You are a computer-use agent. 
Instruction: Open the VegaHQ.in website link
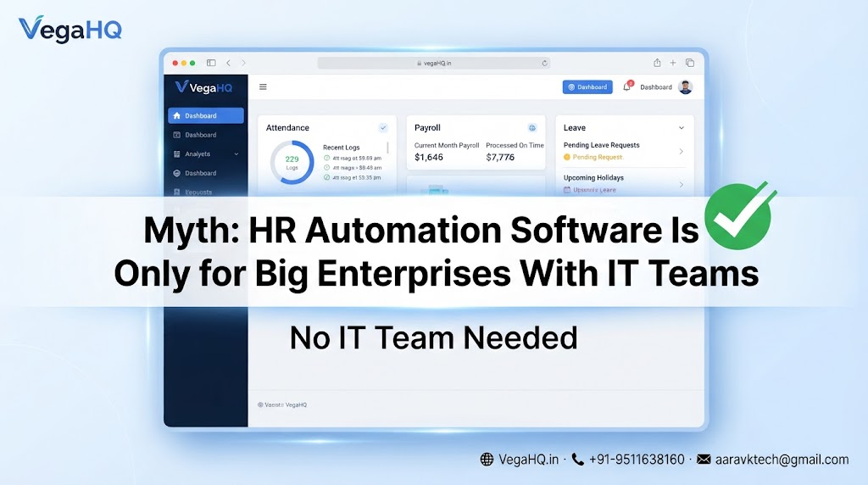coord(529,460)
